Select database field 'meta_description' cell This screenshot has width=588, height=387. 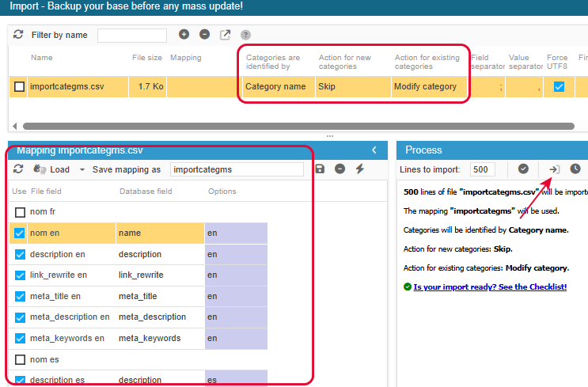click(160, 317)
